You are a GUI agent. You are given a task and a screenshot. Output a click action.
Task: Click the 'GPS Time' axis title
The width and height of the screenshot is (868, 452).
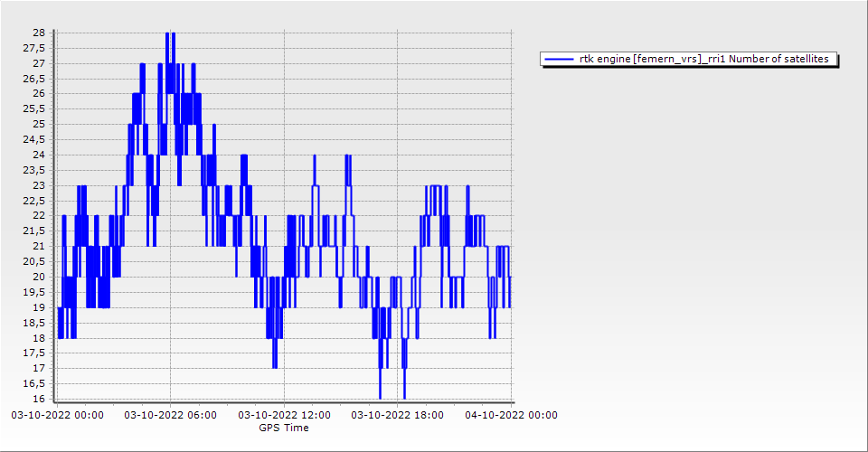pos(283,428)
